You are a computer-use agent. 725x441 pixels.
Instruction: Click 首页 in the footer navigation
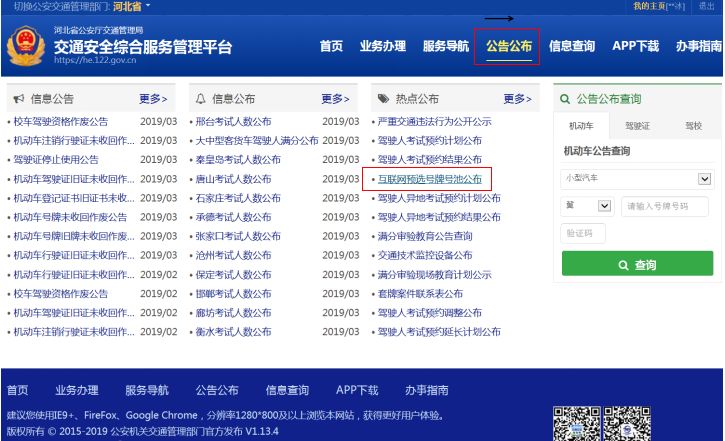(x=18, y=390)
